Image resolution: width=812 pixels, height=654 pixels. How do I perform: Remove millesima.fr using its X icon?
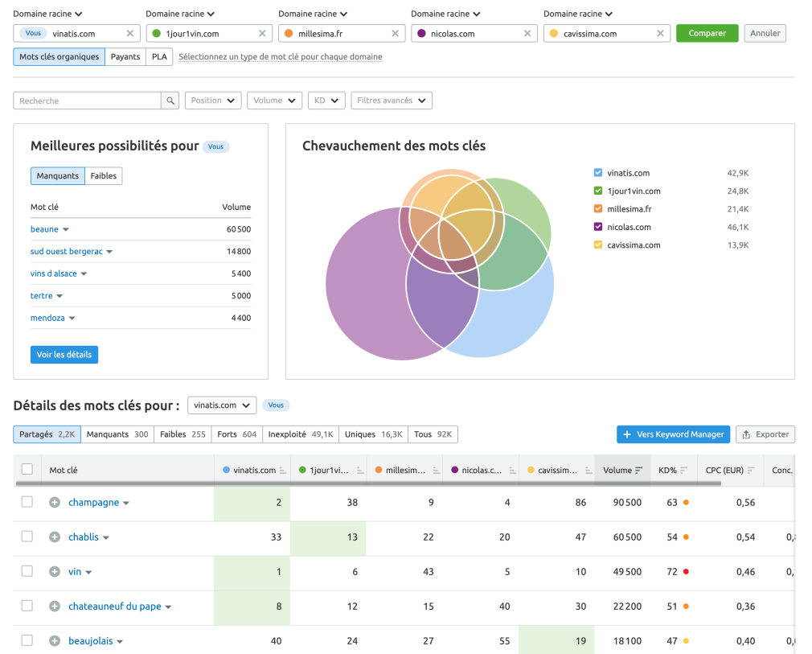tap(395, 33)
